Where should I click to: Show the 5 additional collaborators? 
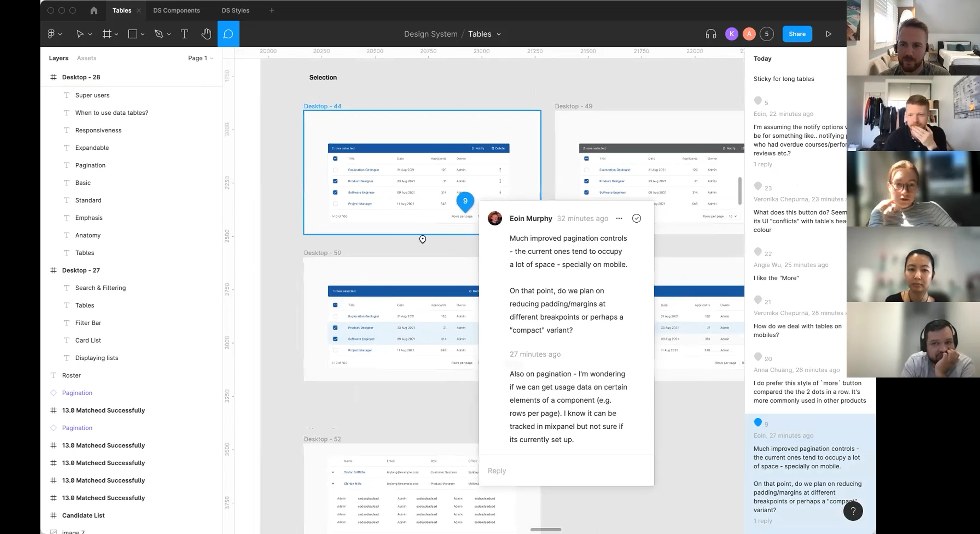767,34
